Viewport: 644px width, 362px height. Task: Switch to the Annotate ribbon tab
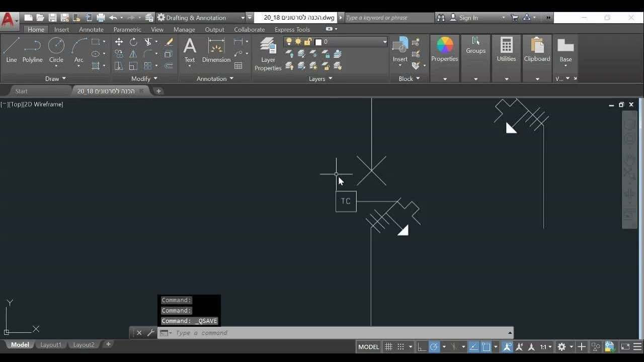pyautogui.click(x=91, y=30)
